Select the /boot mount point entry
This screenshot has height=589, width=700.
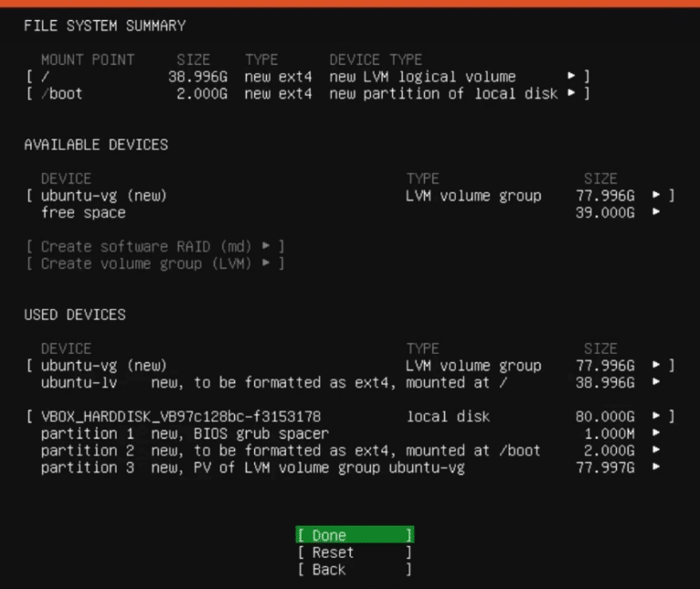(x=61, y=94)
